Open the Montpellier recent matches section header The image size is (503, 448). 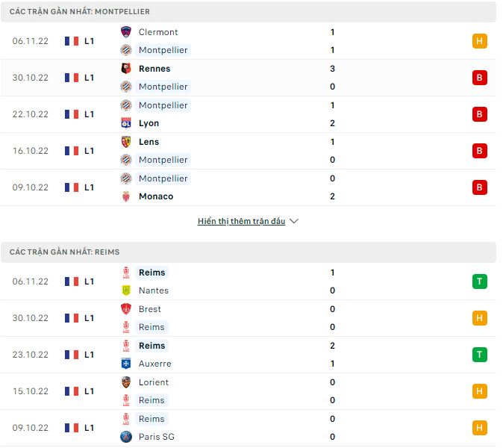80,12
